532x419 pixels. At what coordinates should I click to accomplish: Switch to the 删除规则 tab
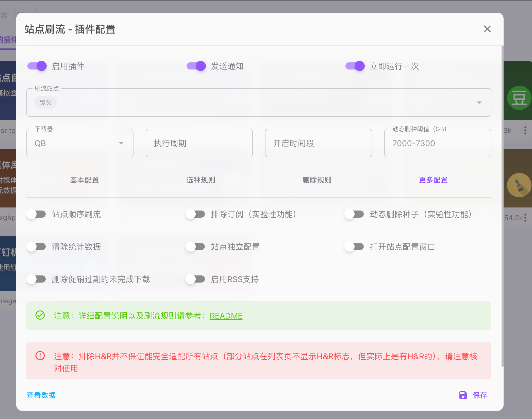pyautogui.click(x=317, y=180)
